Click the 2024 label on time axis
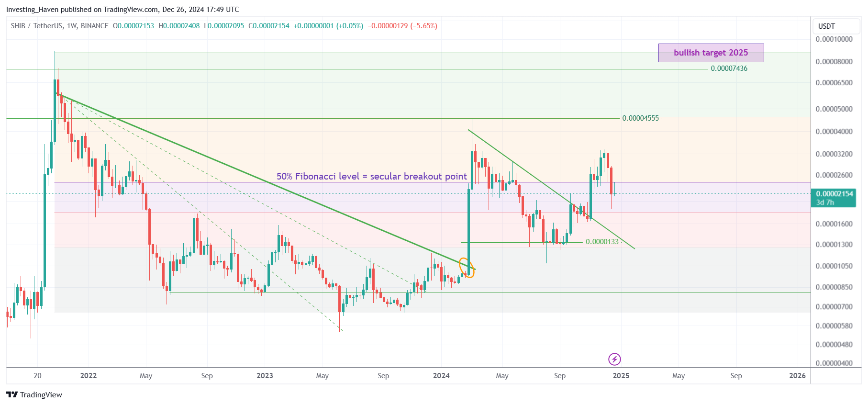This screenshot has width=868, height=405. 441,376
